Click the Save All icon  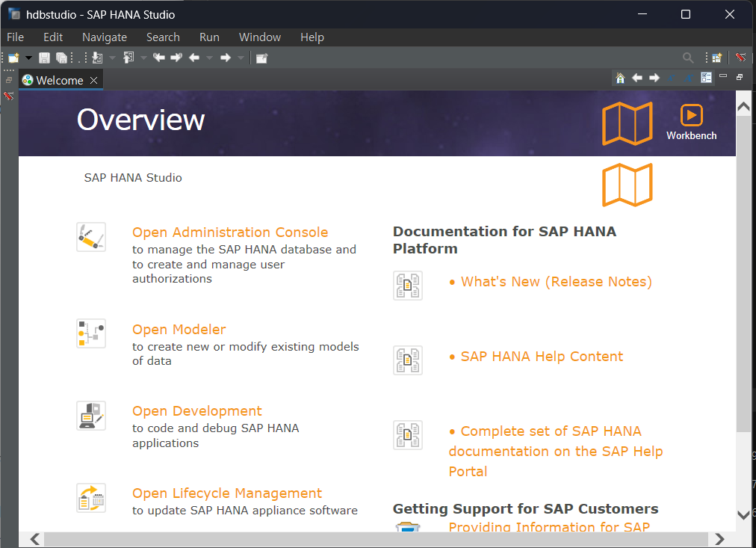pyautogui.click(x=62, y=58)
